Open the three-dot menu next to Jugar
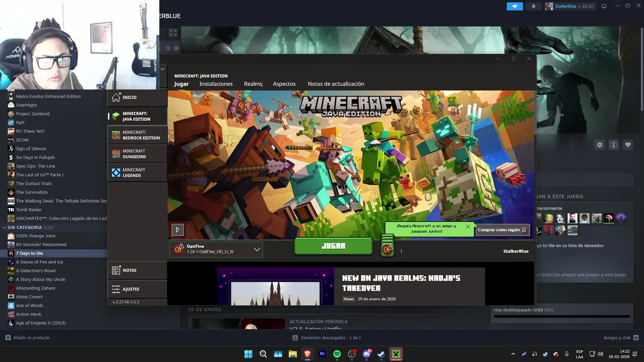 click(401, 251)
